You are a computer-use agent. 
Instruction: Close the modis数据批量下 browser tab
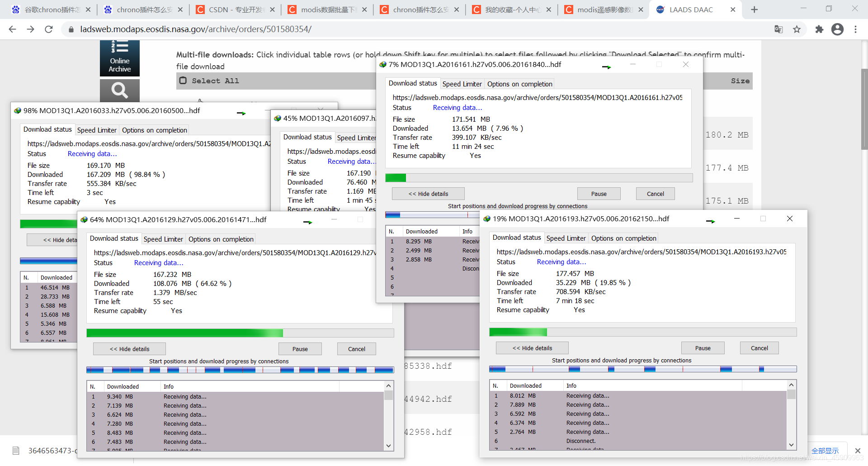[x=364, y=10]
